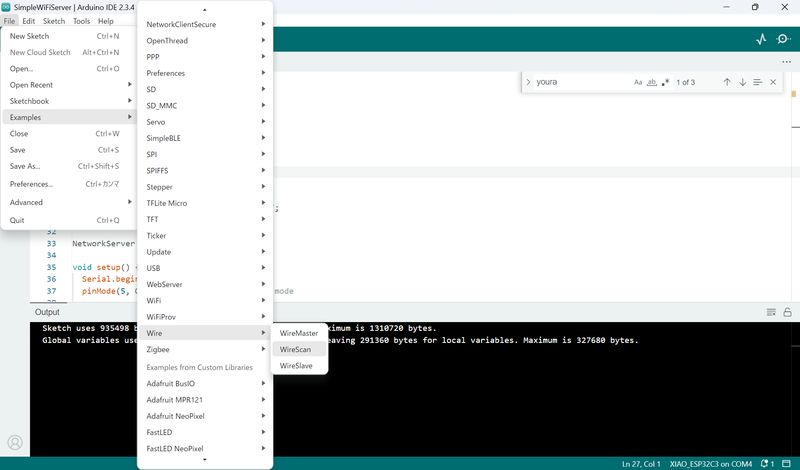Open the WireMaster example
Viewport: 800px width, 470px height.
299,333
